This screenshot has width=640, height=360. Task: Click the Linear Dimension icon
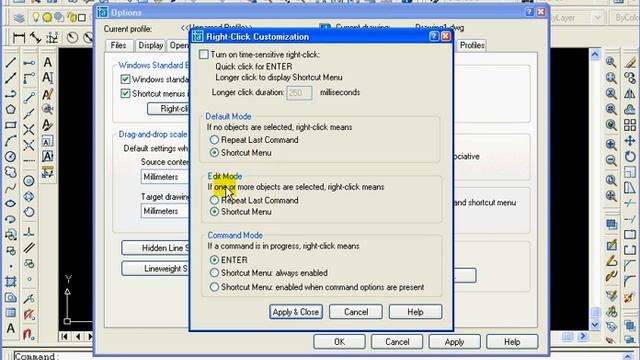pyautogui.click(x=19, y=38)
